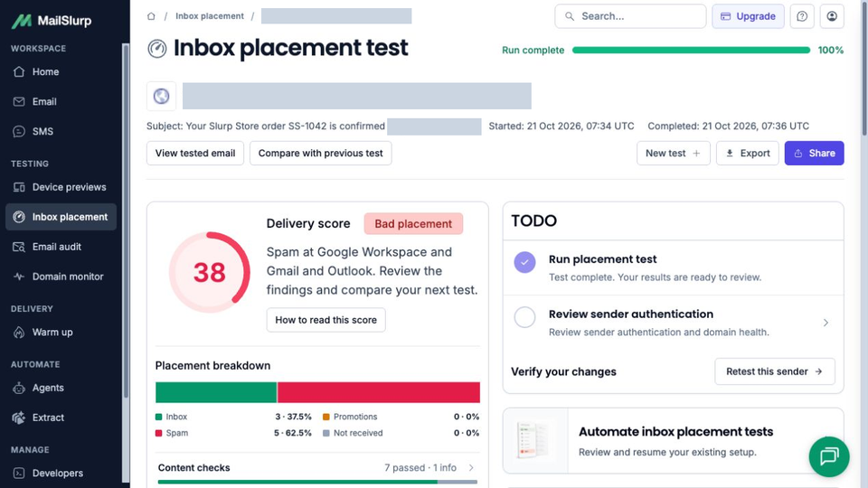The image size is (868, 488).
Task: Toggle Review sender authentication circle
Action: (x=524, y=317)
